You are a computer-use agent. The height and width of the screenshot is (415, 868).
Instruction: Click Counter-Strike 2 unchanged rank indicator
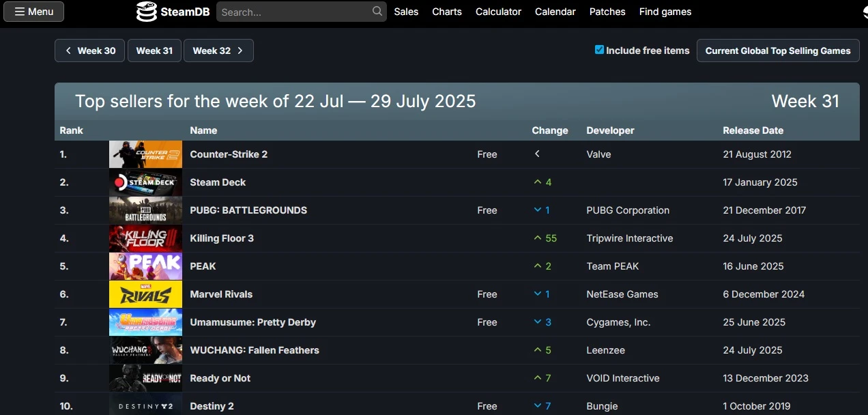coord(537,154)
